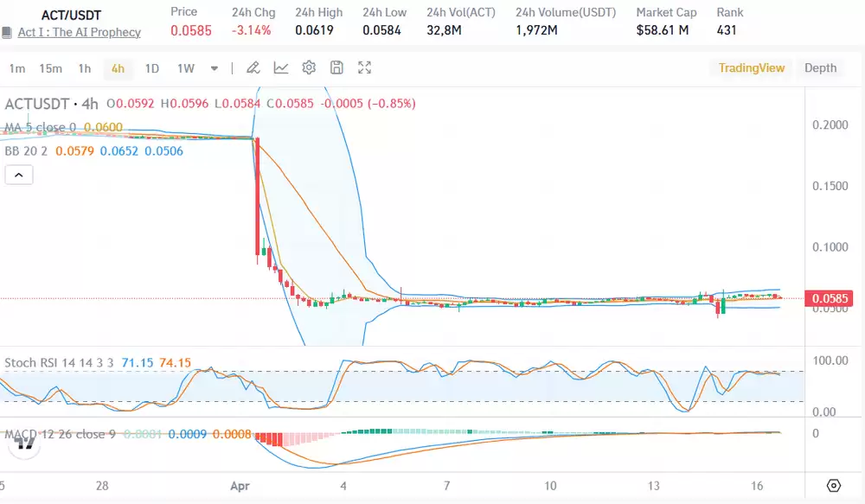Switch to the Depth tab

820,67
